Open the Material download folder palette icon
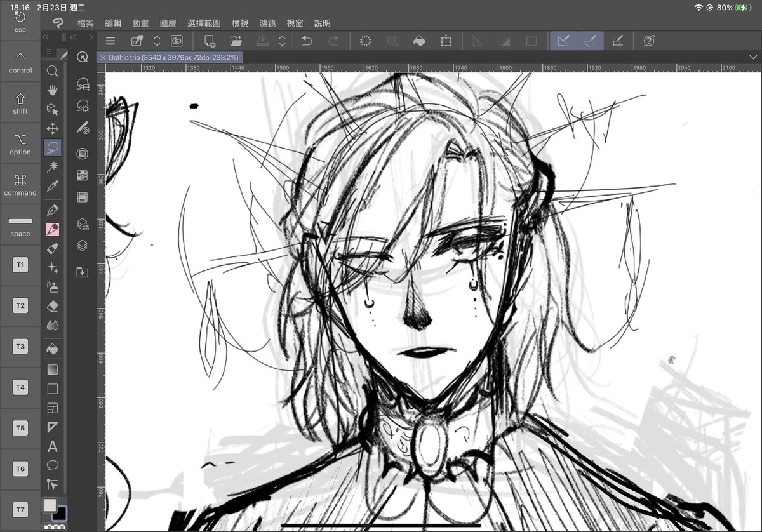Image resolution: width=762 pixels, height=532 pixels. pos(82,272)
